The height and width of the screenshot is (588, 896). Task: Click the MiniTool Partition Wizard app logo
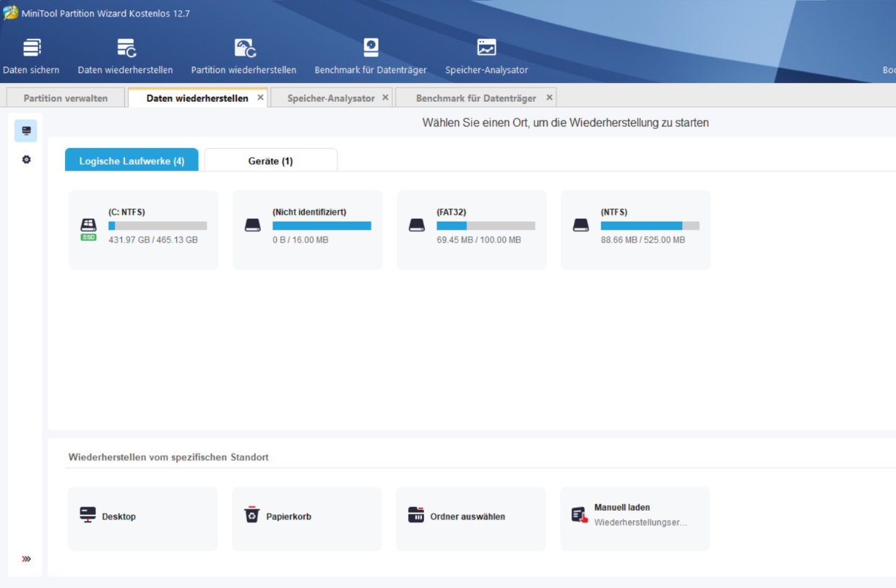click(x=10, y=13)
